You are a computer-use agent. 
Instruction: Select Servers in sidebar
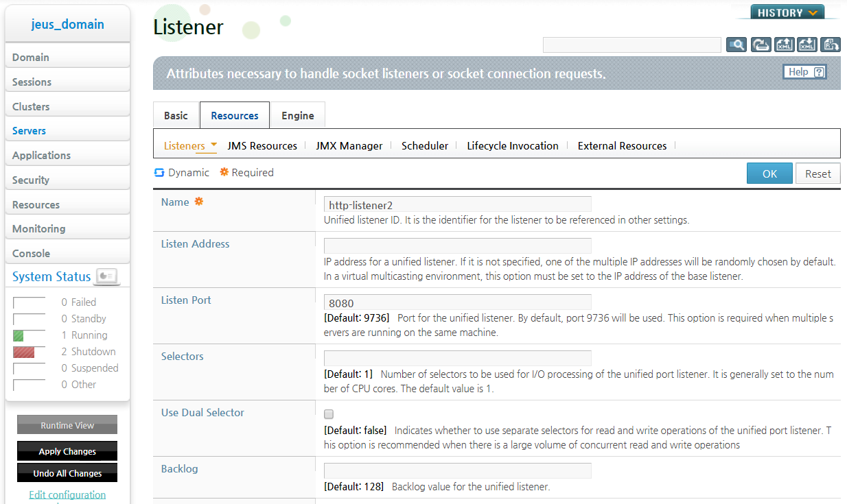[67, 130]
